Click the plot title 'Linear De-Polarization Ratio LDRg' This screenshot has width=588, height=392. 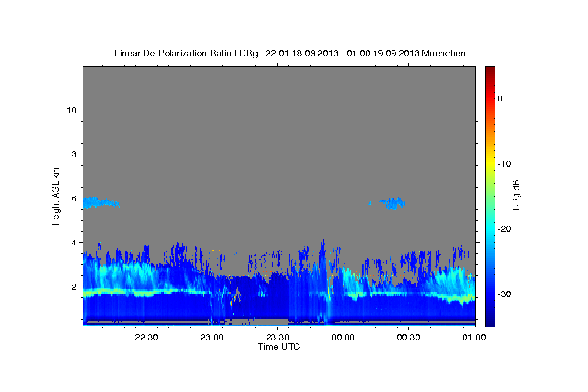[186, 53]
